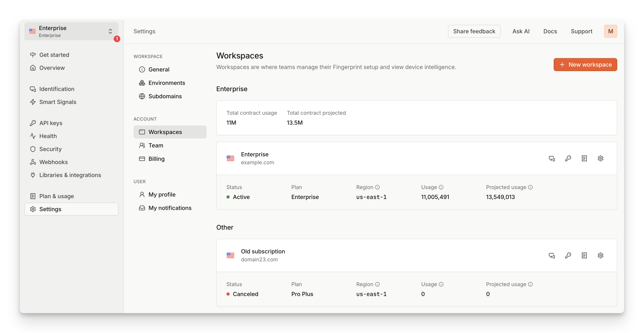Screen dimensions: 644x333
Task: View API keys via the key icon on Enterprise row
Action: pyautogui.click(x=568, y=158)
